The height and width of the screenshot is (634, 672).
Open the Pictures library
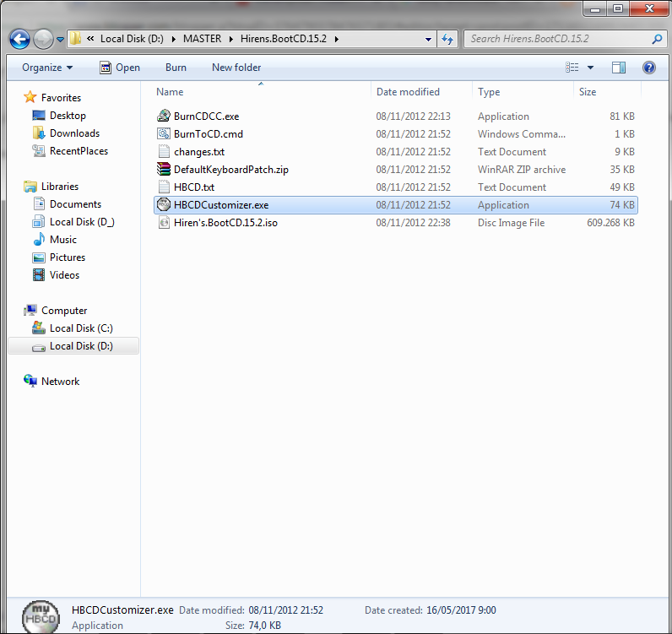pyautogui.click(x=68, y=257)
